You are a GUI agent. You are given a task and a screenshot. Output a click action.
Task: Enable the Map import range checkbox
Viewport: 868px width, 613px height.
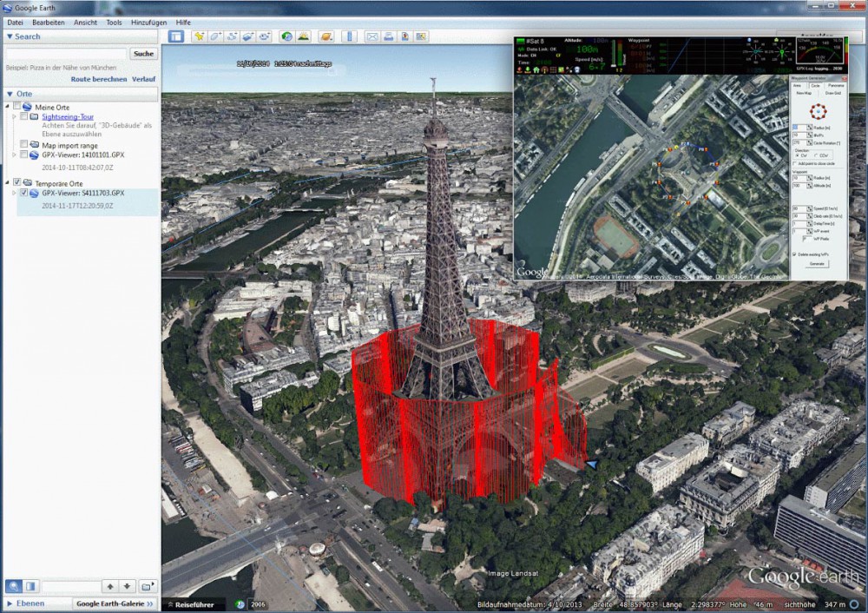click(23, 144)
